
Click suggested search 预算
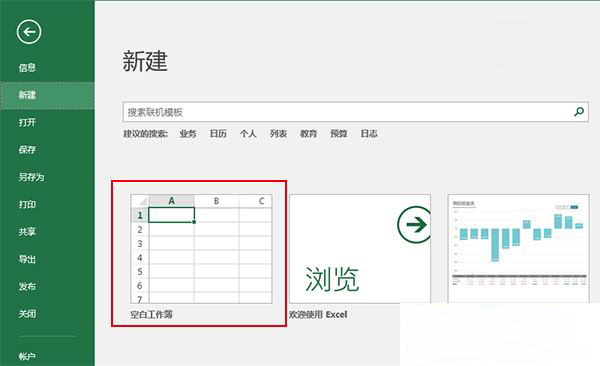coord(339,134)
